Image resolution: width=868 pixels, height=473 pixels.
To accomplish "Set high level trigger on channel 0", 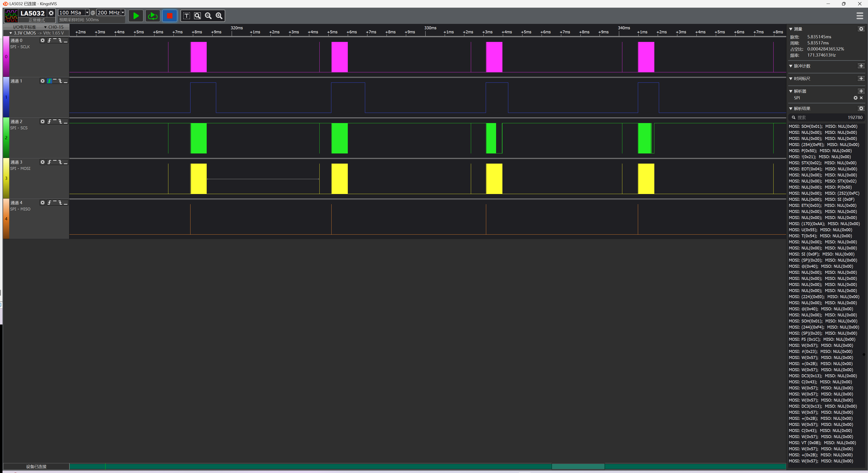I will point(55,40).
